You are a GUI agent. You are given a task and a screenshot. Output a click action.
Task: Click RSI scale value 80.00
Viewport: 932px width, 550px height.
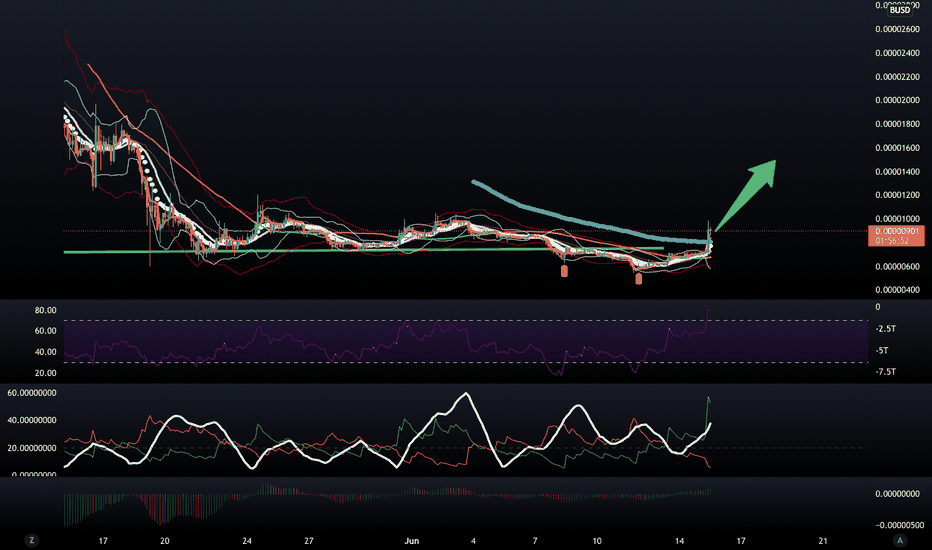(46, 310)
